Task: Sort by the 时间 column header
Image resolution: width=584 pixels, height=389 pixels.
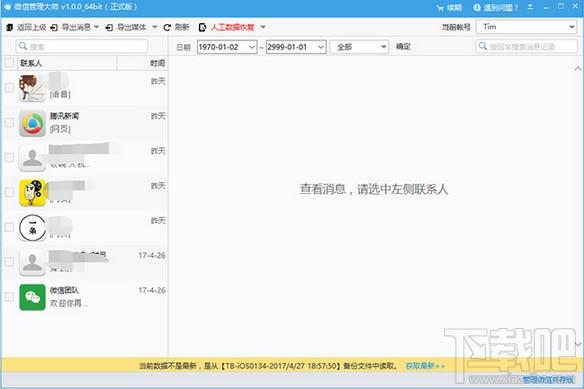Action: [x=157, y=63]
